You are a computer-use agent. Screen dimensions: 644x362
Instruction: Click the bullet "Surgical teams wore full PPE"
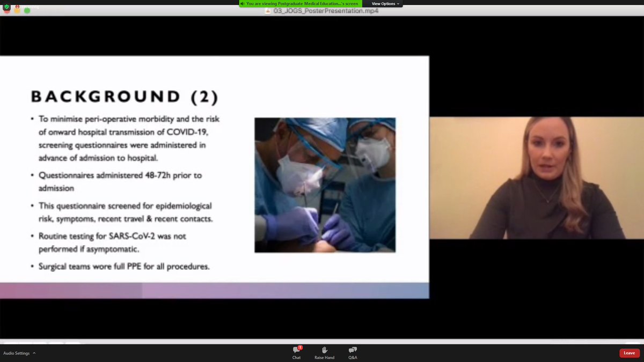coord(124,266)
